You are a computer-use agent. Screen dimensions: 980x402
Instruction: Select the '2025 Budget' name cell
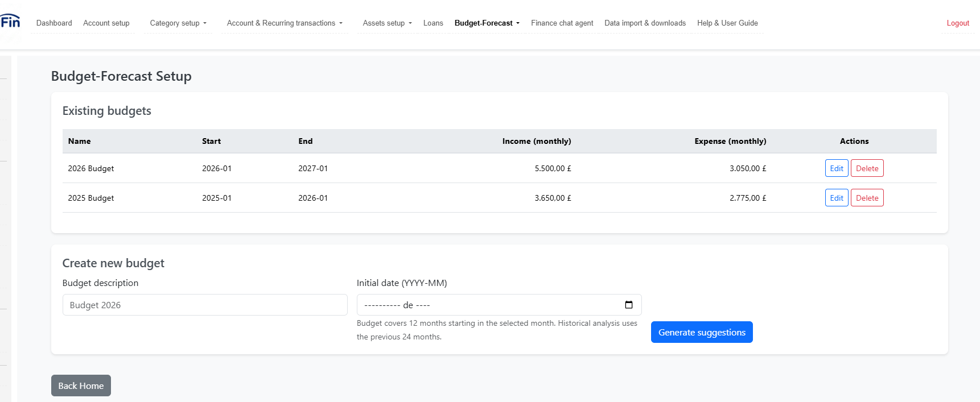91,198
